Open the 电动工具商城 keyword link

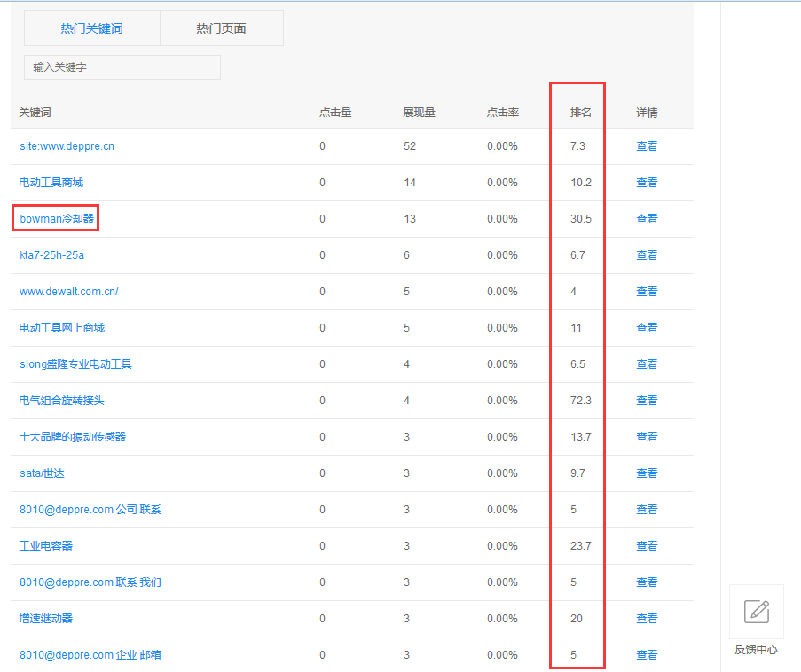51,183
